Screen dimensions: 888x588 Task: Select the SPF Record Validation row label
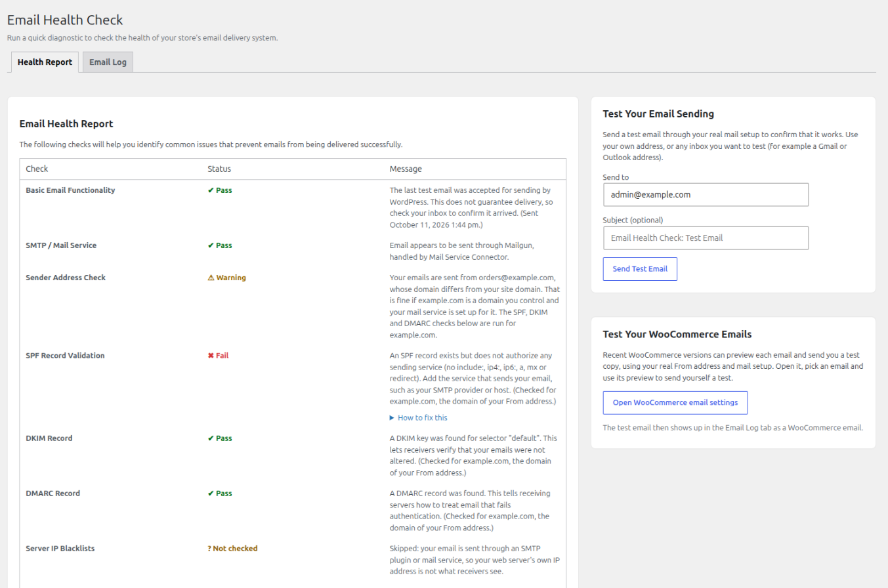click(65, 356)
